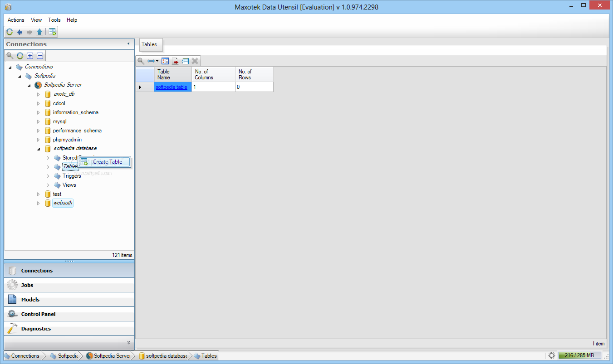Expand the information_schema database node
The width and height of the screenshot is (613, 364).
point(38,112)
